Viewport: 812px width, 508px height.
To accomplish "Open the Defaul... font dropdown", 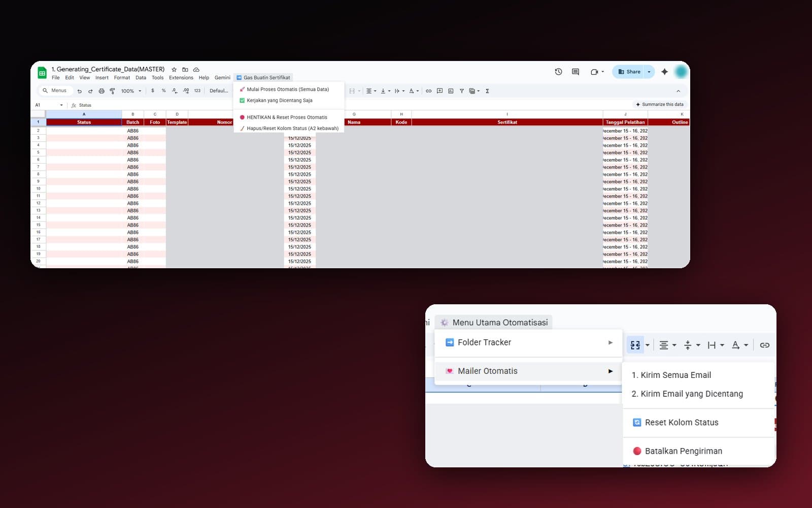I will pos(219,91).
